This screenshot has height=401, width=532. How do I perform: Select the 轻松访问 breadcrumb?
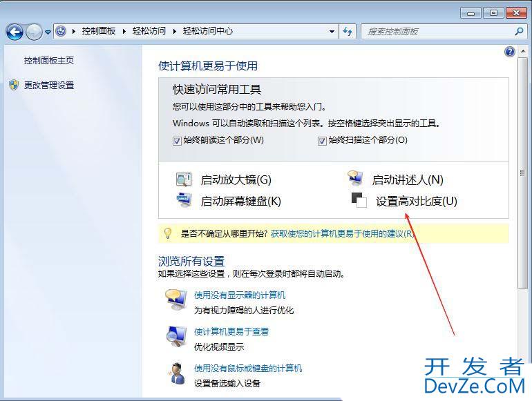(149, 31)
